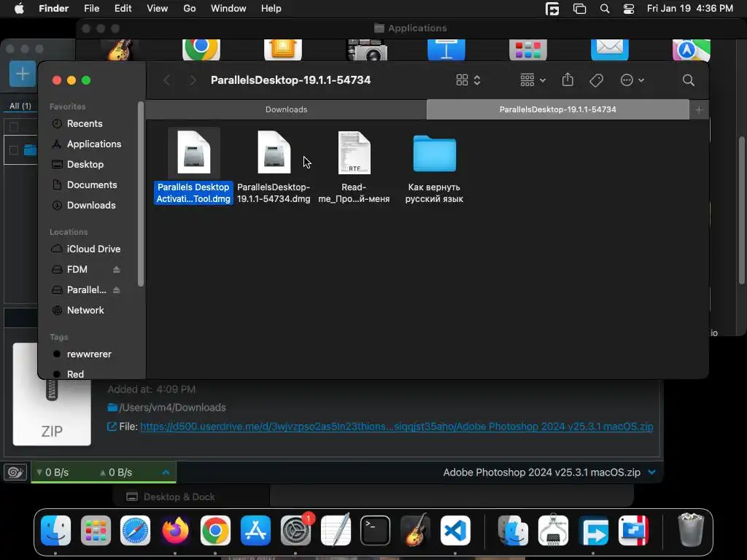Screen dimensions: 747x560
Task: Open the View menu
Action: (158, 9)
